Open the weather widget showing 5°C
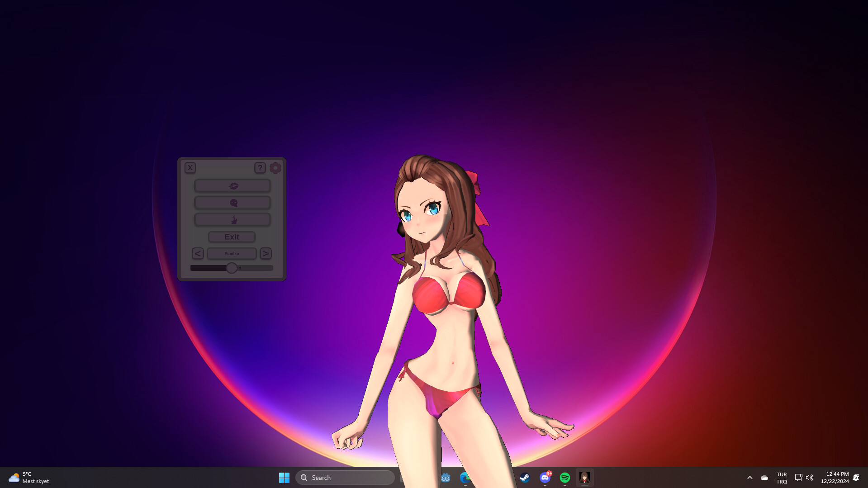The image size is (868, 488). coord(29,478)
